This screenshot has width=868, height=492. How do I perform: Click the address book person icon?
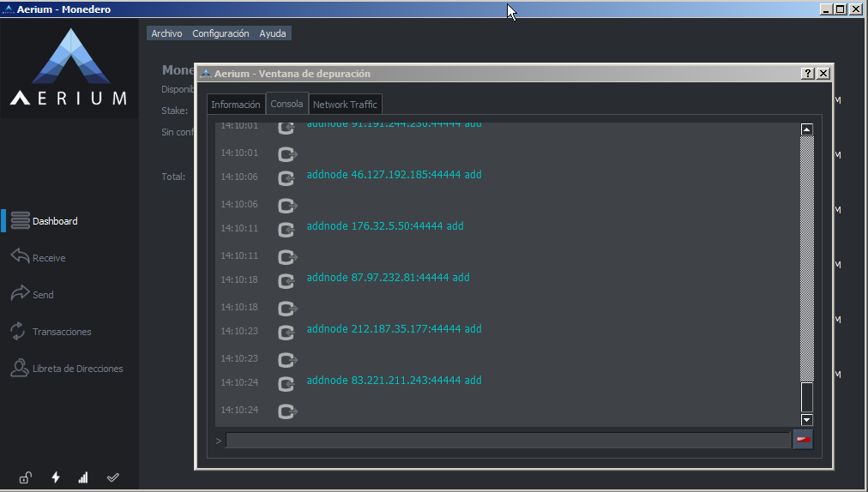[x=20, y=368]
